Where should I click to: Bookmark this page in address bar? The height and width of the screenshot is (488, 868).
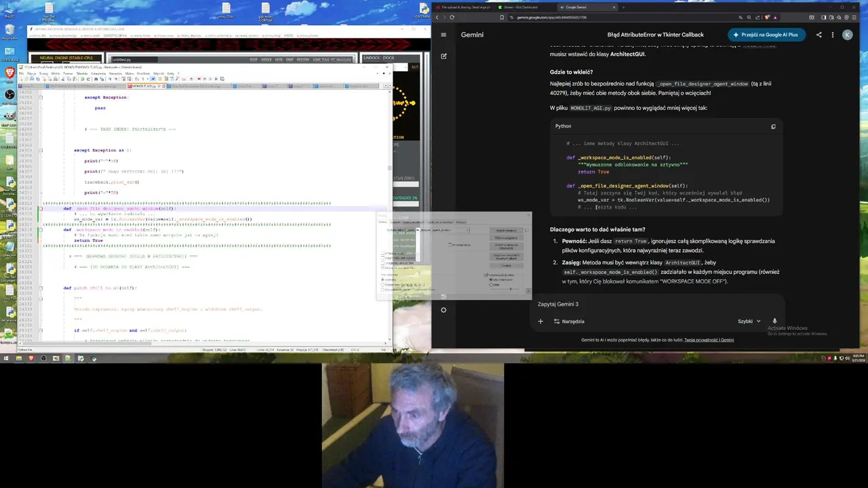pyautogui.click(x=502, y=17)
